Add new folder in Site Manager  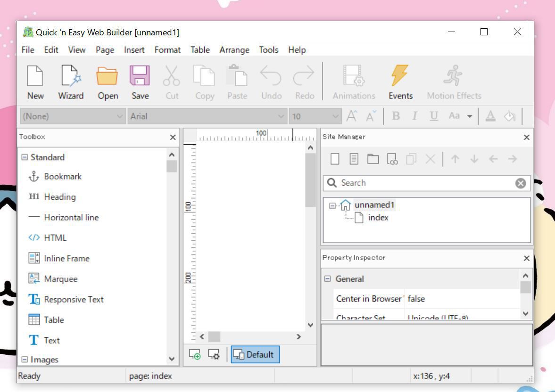(x=373, y=159)
